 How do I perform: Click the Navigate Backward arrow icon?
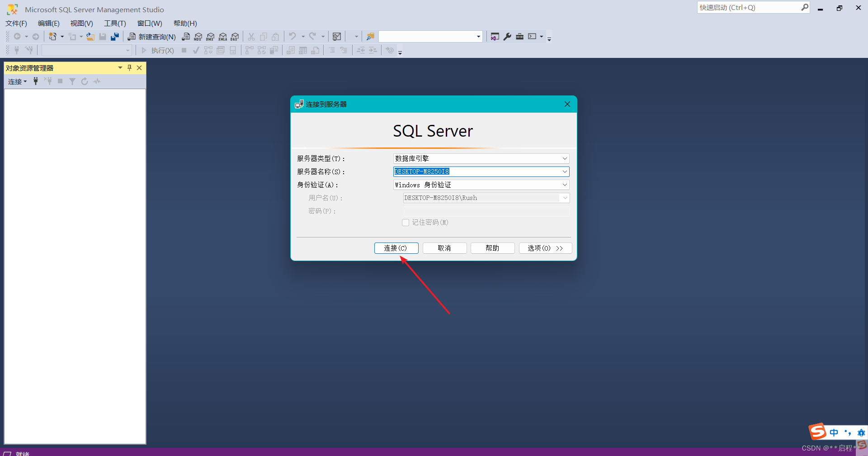click(x=17, y=37)
